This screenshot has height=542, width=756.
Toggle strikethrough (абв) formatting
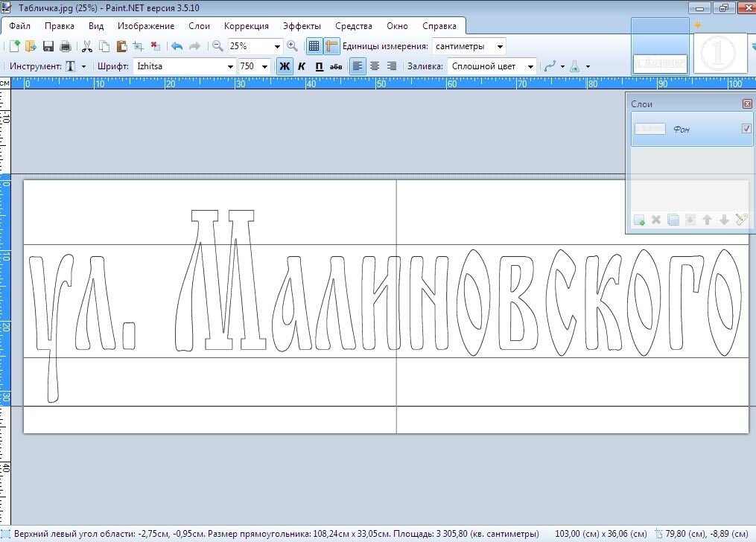pyautogui.click(x=336, y=66)
